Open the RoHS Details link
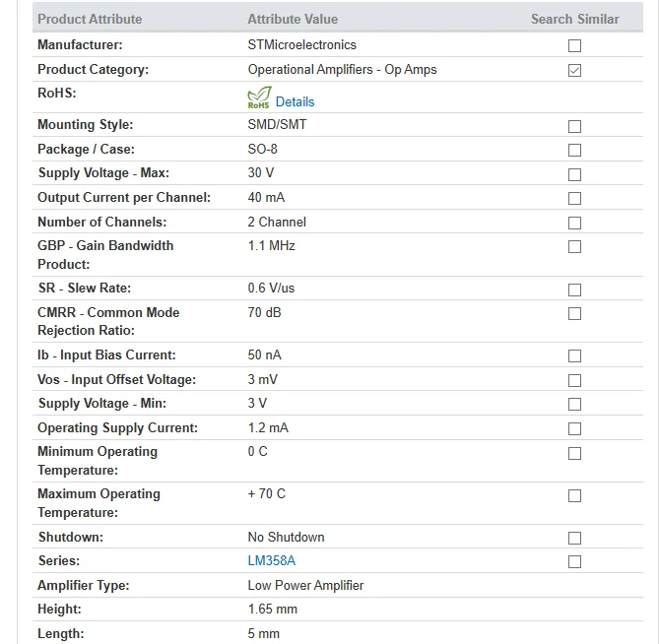659x644 pixels. (x=295, y=102)
